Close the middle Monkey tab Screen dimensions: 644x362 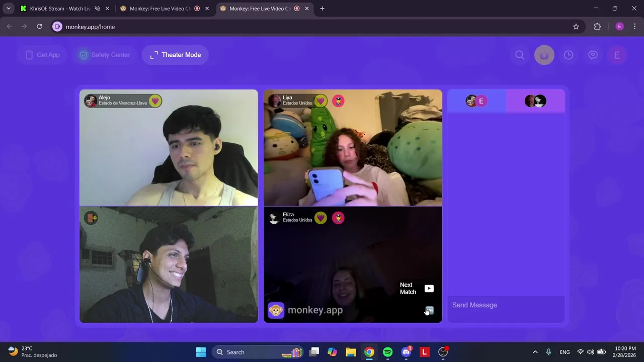207,9
